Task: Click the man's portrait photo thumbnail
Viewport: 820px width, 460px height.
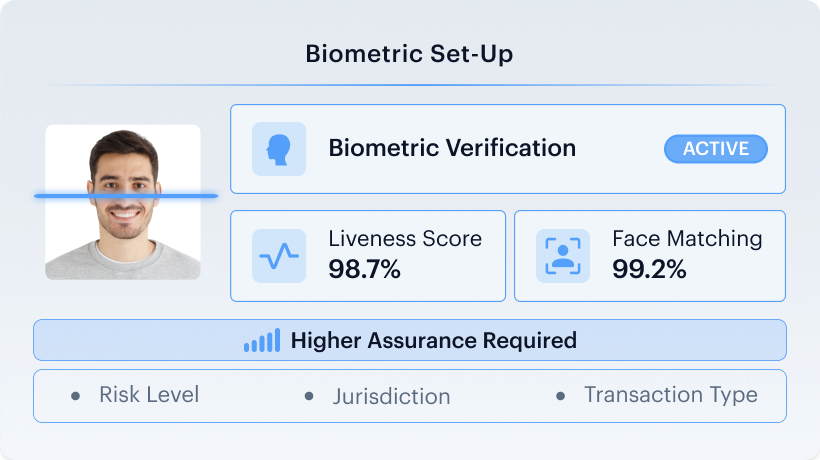Action: pos(123,202)
